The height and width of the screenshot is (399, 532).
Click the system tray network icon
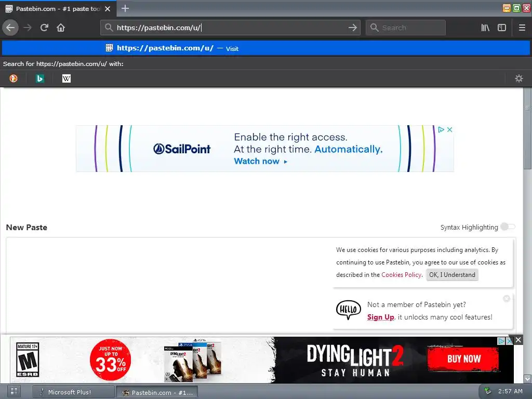[488, 391]
